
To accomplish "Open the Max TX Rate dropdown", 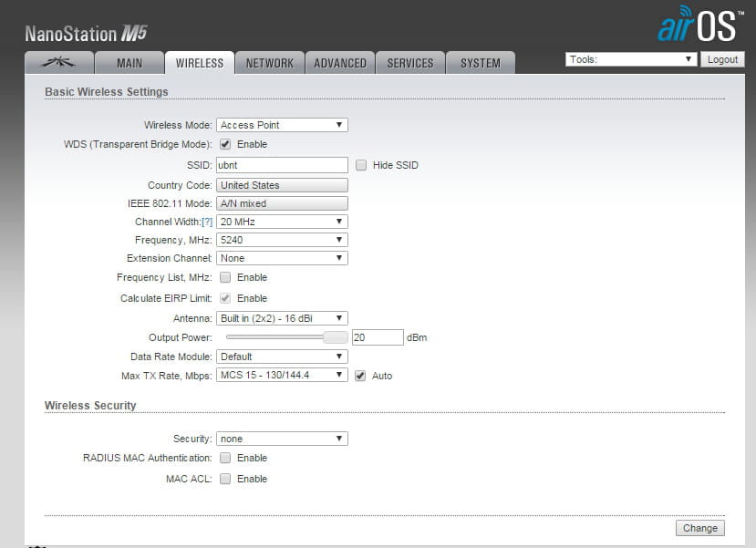I will click(x=282, y=375).
